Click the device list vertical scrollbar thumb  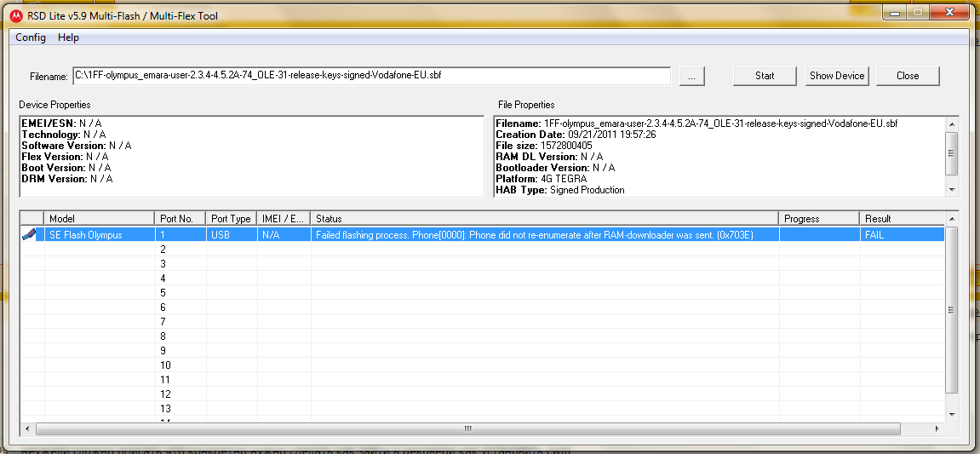951,309
